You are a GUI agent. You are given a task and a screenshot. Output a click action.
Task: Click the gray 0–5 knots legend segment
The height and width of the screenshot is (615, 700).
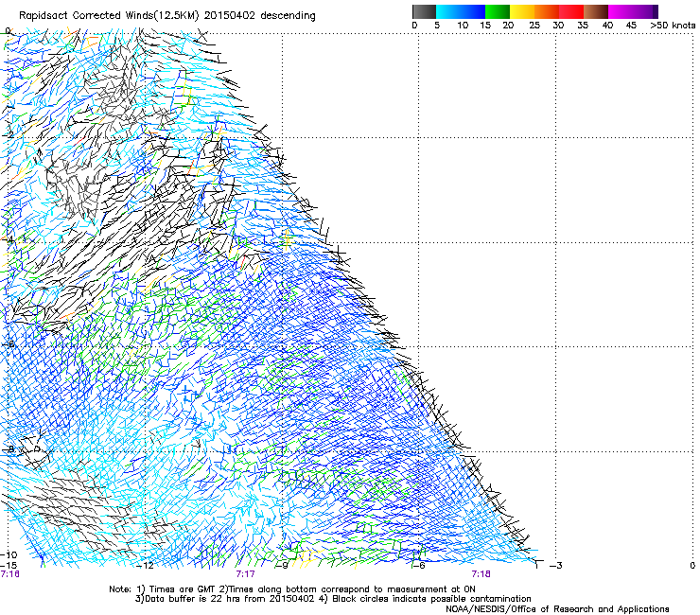pos(424,11)
